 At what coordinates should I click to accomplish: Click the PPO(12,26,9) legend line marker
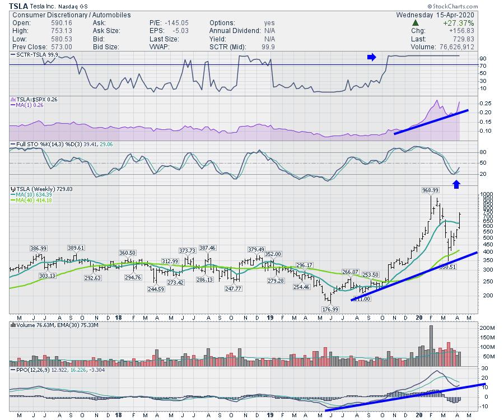pos(13,370)
